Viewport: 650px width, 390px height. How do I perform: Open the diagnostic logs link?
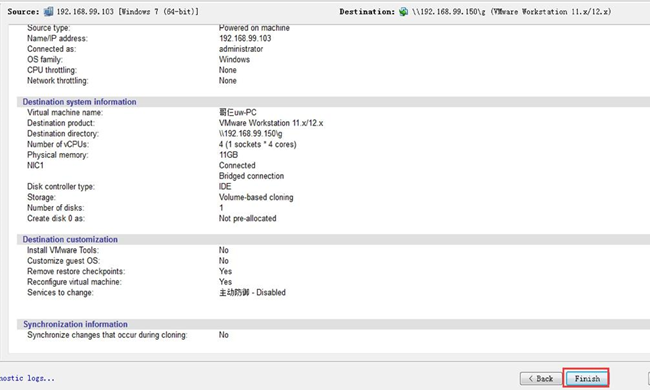pos(27,378)
